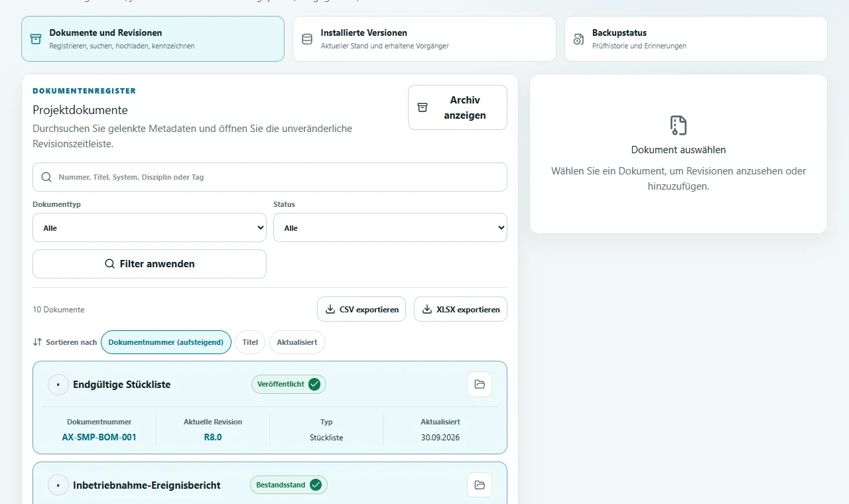Sort by Dokumentnummer (aufsteigend)
The width and height of the screenshot is (849, 504).
[x=166, y=342]
